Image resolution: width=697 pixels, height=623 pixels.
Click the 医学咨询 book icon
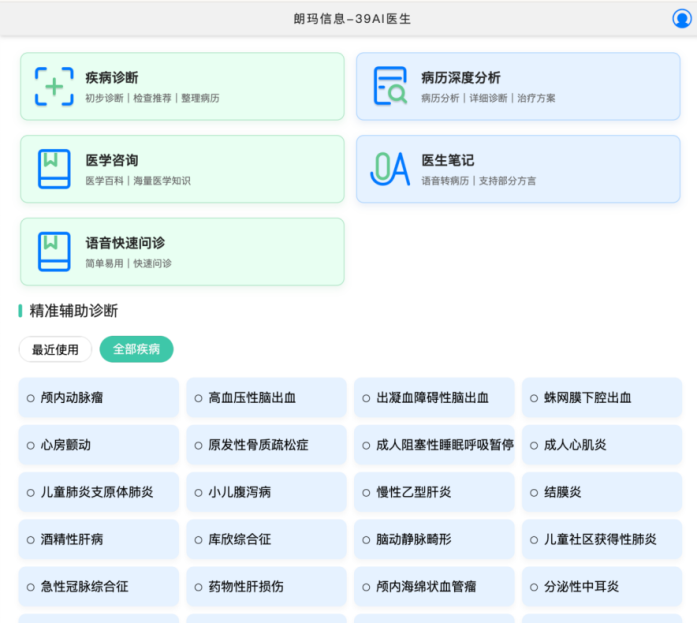coord(54,169)
